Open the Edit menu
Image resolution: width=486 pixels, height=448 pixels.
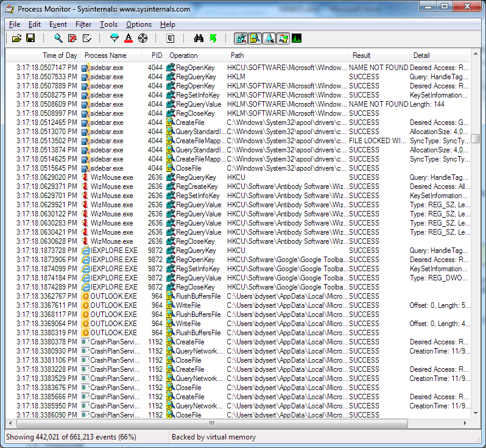click(34, 24)
